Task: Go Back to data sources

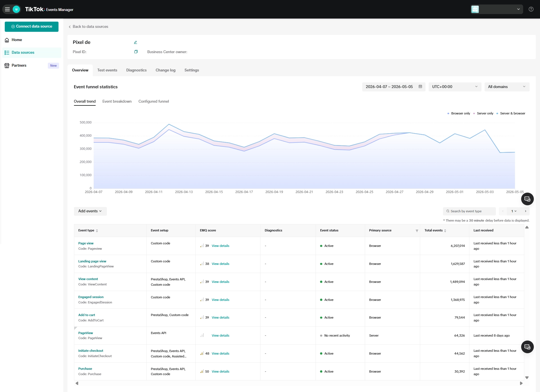Action: (x=88, y=27)
